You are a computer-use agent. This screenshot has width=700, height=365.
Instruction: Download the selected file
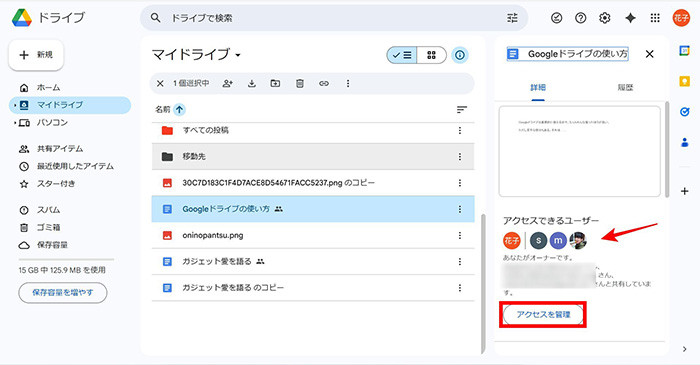point(252,83)
